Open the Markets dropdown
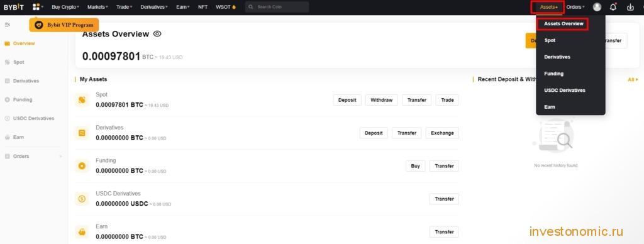This screenshot has height=244, width=644. click(x=97, y=7)
